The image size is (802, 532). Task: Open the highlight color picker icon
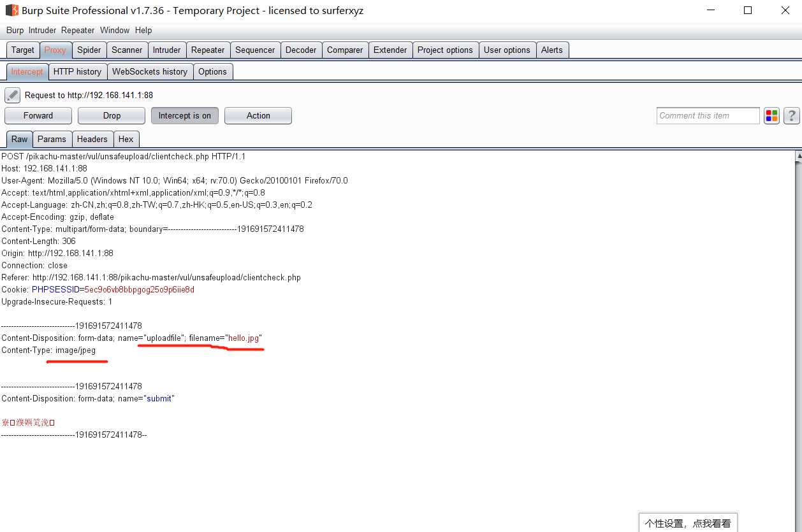click(771, 115)
